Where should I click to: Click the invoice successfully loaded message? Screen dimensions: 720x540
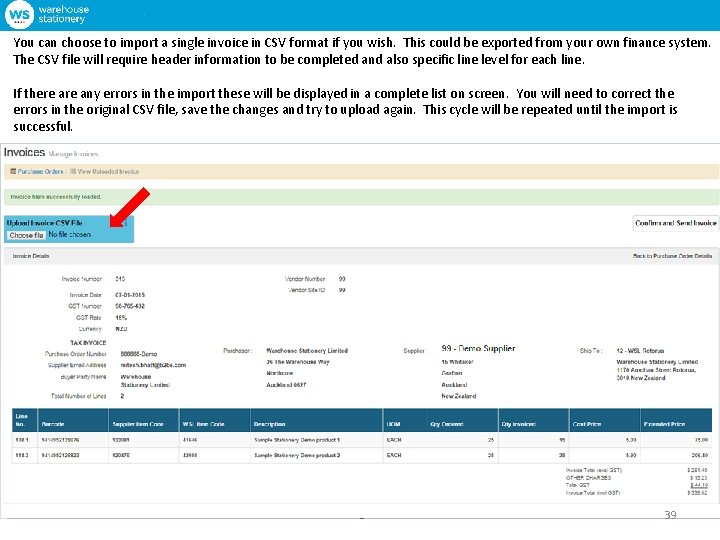56,197
